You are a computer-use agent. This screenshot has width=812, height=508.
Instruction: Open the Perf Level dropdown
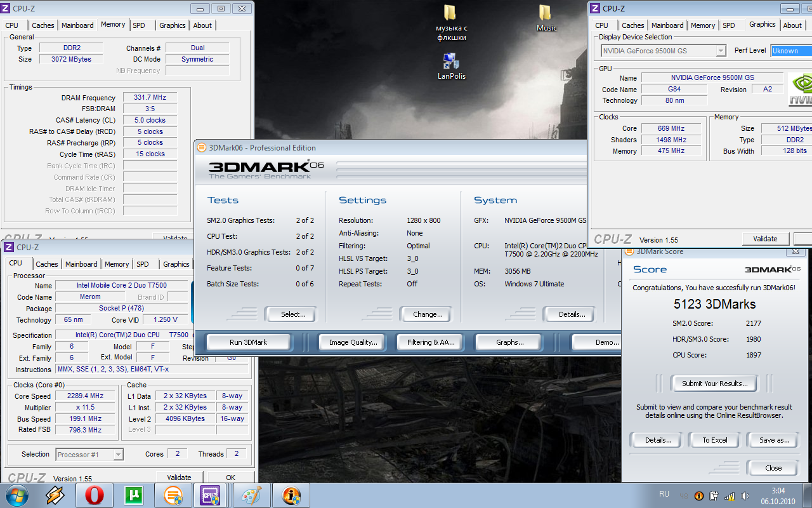[791, 51]
